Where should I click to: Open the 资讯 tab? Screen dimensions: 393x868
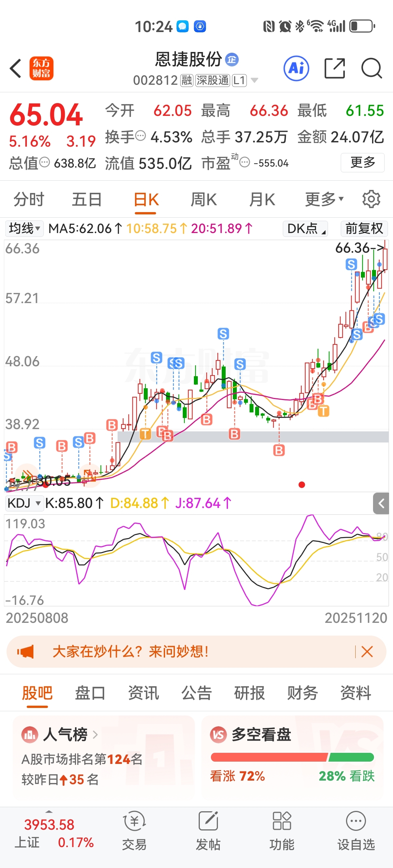point(143,693)
